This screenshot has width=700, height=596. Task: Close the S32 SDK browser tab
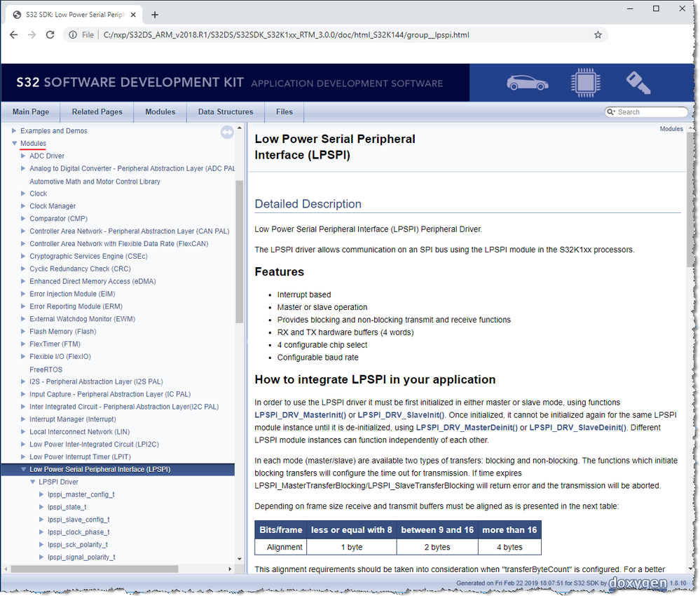[x=133, y=15]
